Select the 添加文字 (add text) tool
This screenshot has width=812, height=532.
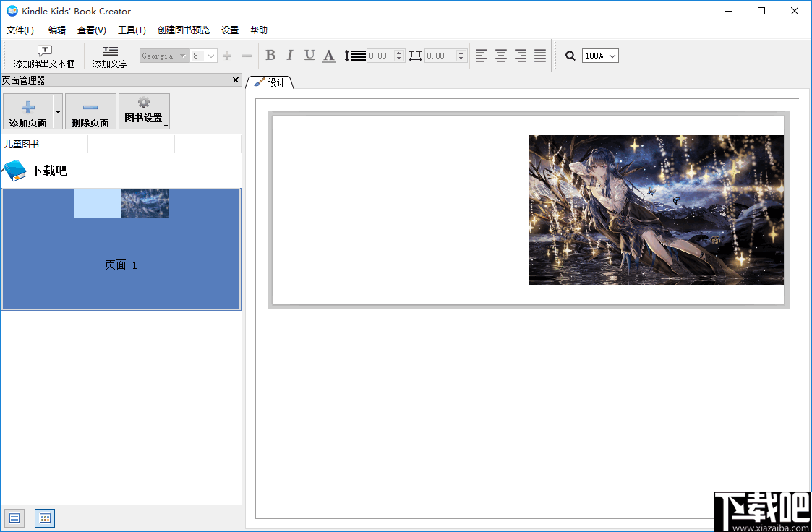tap(109, 56)
